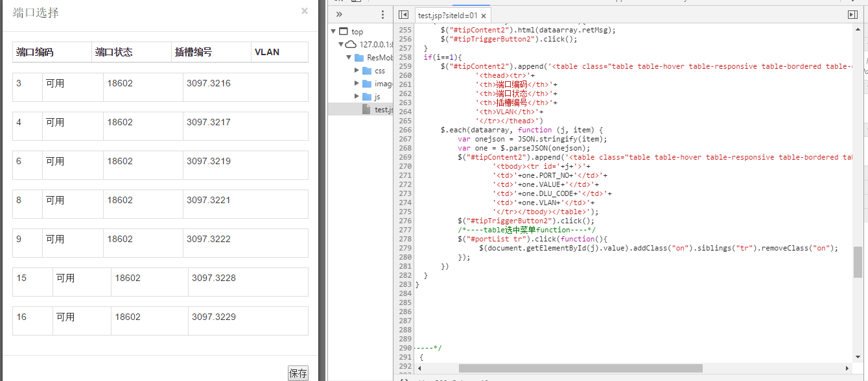Screen dimensions: 868x381
Task: Select the row with port number 8
Action: click(x=160, y=204)
